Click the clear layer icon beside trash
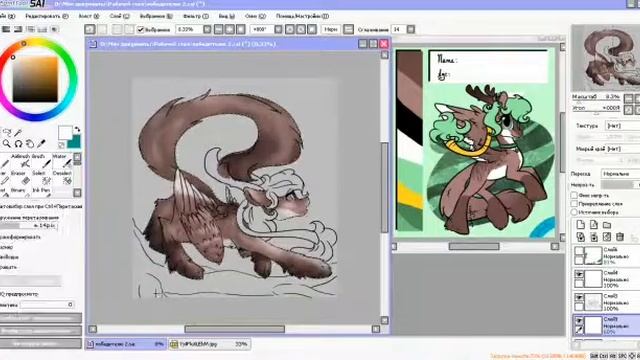 607,237
